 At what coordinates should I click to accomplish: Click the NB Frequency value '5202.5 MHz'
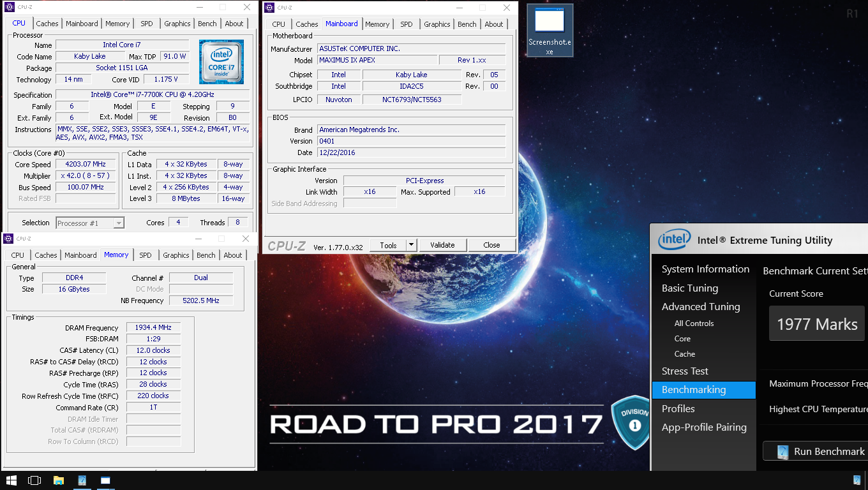[x=202, y=301]
